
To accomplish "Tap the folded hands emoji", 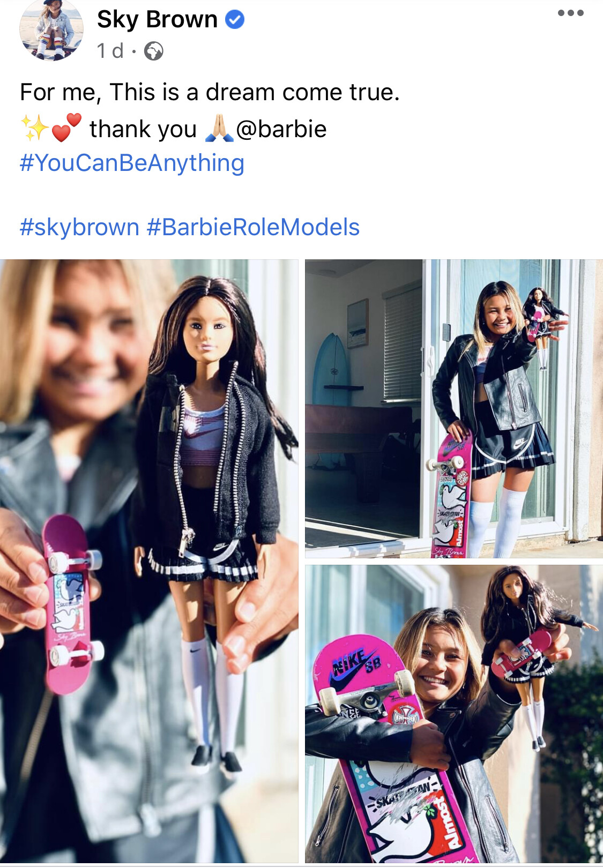I will [x=220, y=129].
